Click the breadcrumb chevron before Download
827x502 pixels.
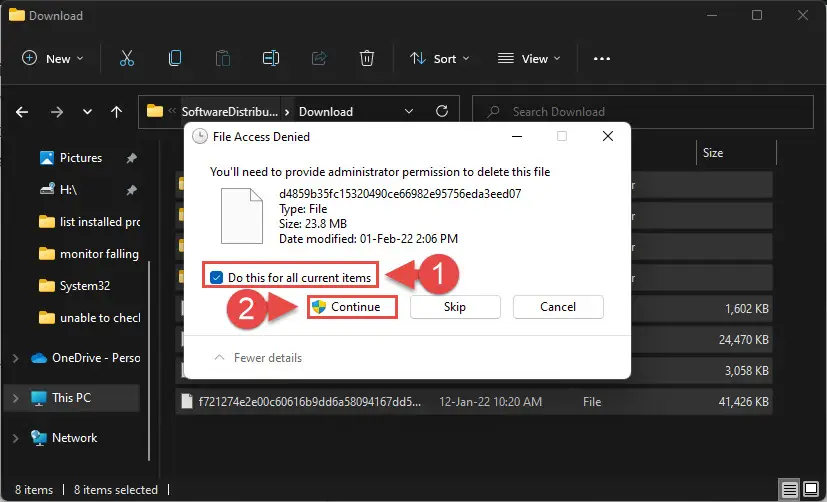click(x=287, y=112)
